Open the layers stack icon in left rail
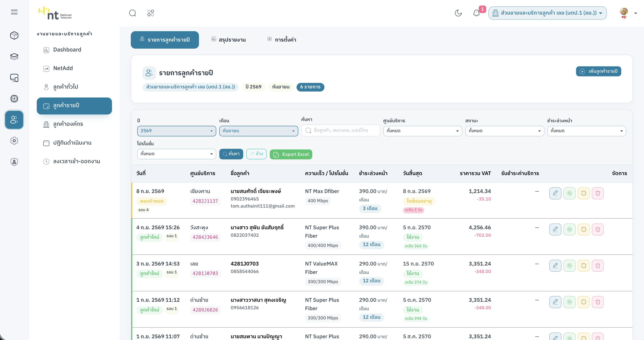This screenshot has width=644, height=340. (14, 57)
